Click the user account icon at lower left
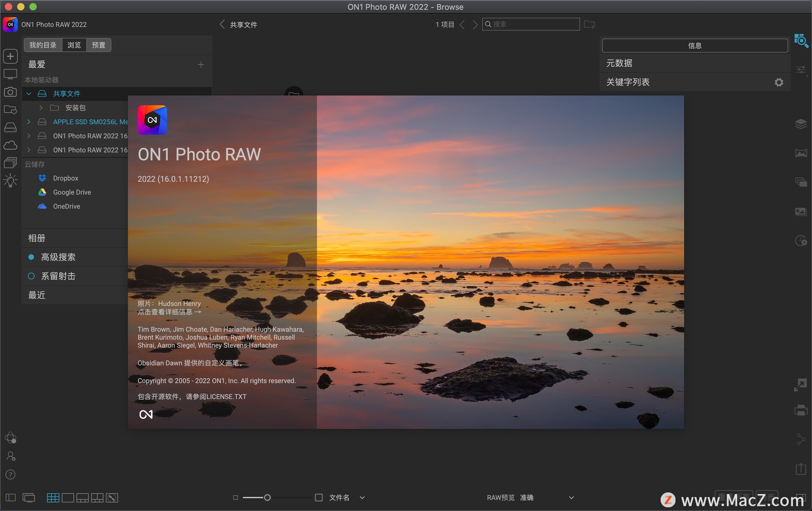This screenshot has height=511, width=812. click(11, 456)
